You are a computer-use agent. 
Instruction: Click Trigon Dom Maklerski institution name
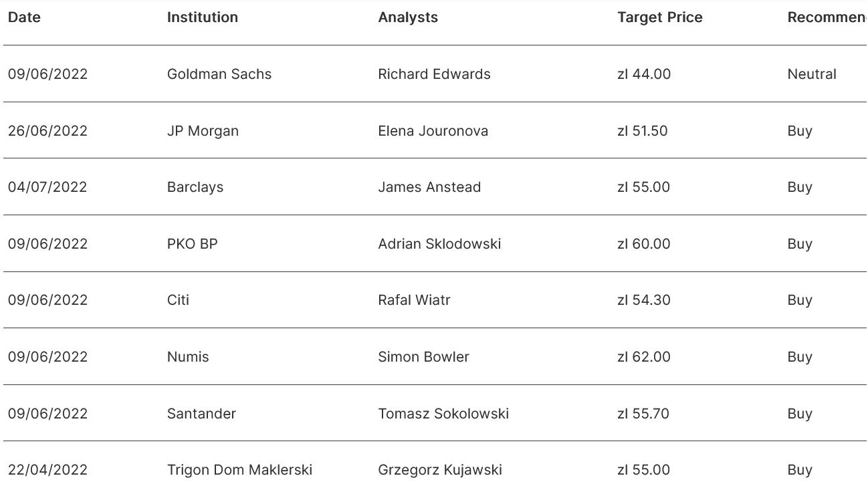(x=239, y=470)
